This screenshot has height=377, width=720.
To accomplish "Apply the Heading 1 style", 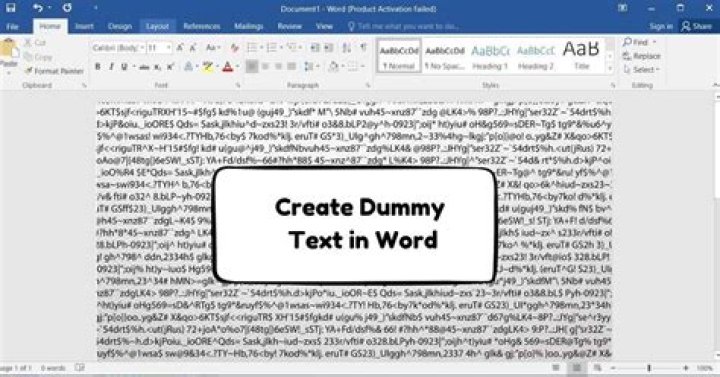I will 490,56.
